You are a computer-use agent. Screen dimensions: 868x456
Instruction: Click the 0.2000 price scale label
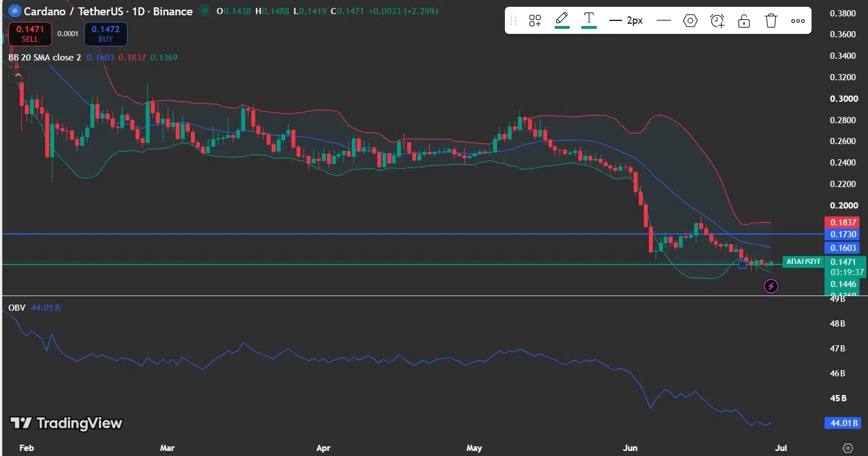843,206
